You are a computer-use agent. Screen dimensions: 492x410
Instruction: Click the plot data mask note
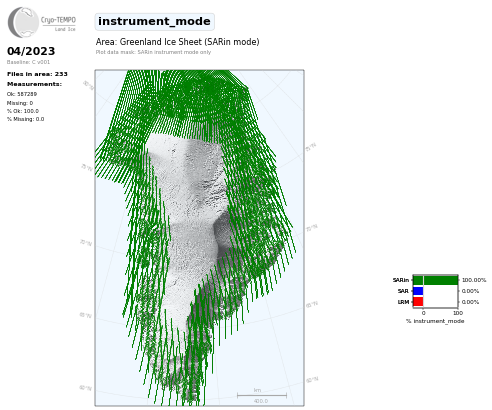153,52
